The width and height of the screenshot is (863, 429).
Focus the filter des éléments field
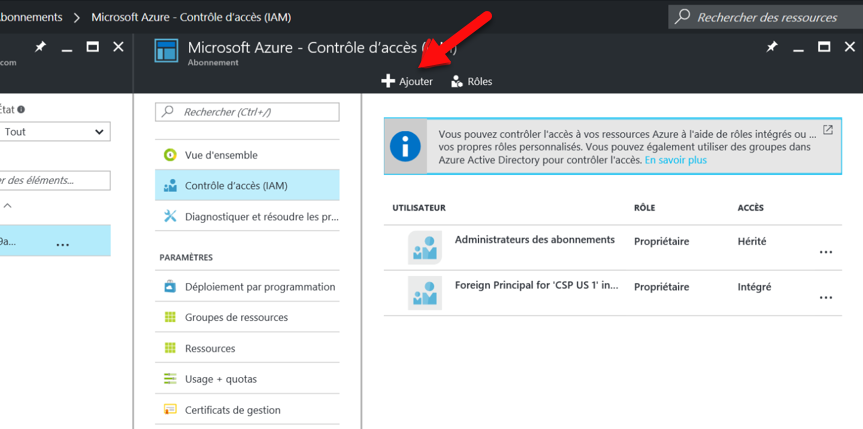click(x=54, y=180)
